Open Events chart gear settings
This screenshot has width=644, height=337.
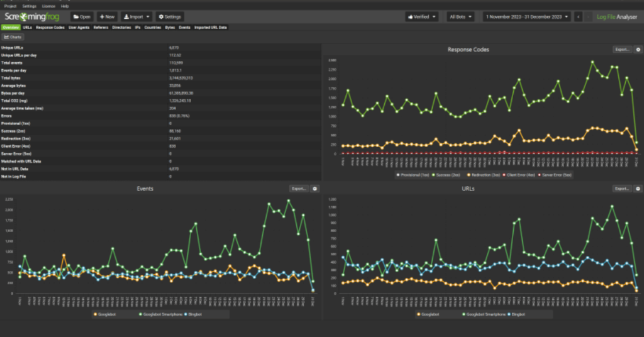[315, 189]
